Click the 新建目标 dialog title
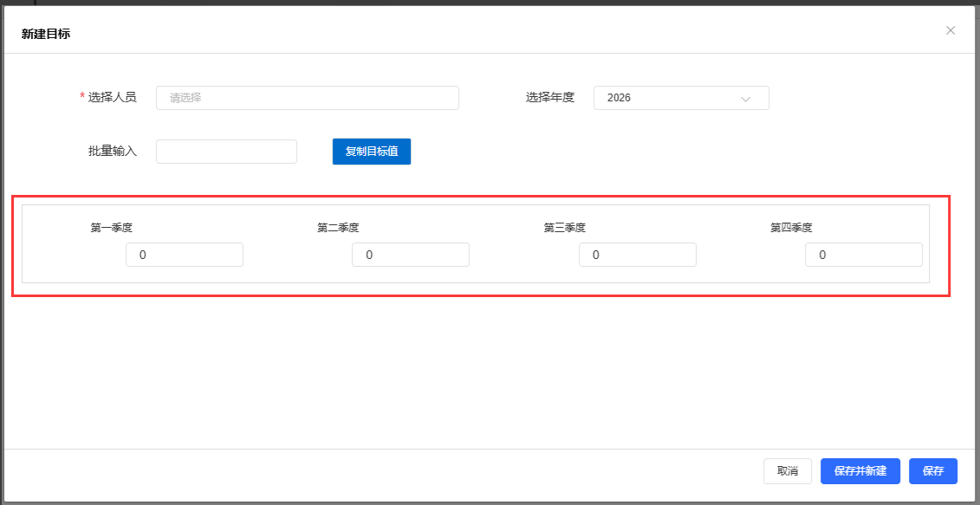This screenshot has height=505, width=980. [x=46, y=34]
